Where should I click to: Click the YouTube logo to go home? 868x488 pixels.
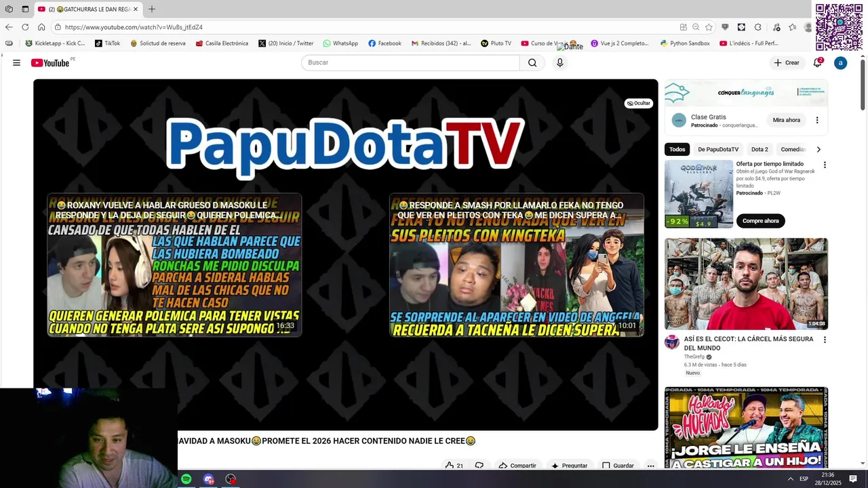coord(50,62)
